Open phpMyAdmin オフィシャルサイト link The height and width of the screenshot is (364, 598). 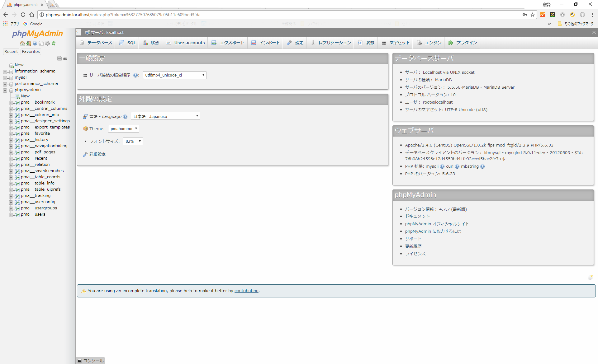pyautogui.click(x=437, y=224)
